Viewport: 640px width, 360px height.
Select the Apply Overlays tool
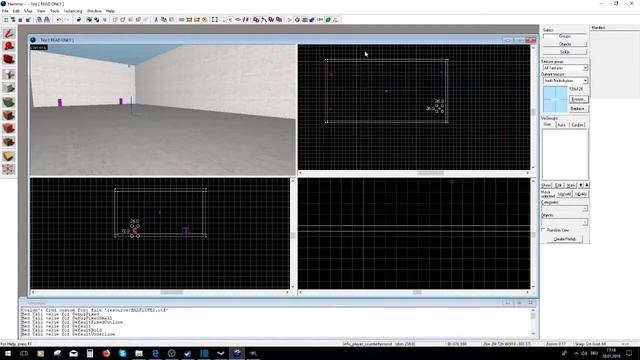point(8,142)
